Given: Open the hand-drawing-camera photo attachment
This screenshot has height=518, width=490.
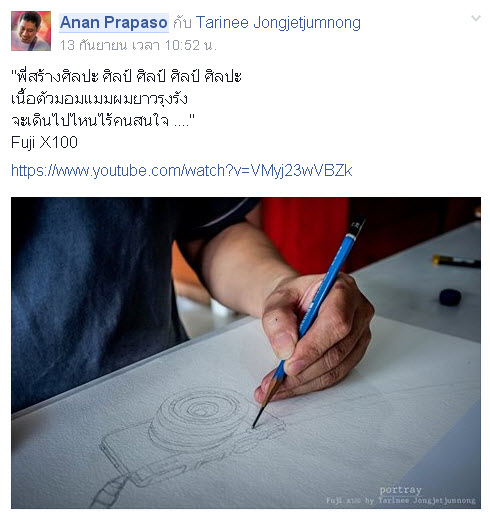Looking at the screenshot, I should (246, 353).
